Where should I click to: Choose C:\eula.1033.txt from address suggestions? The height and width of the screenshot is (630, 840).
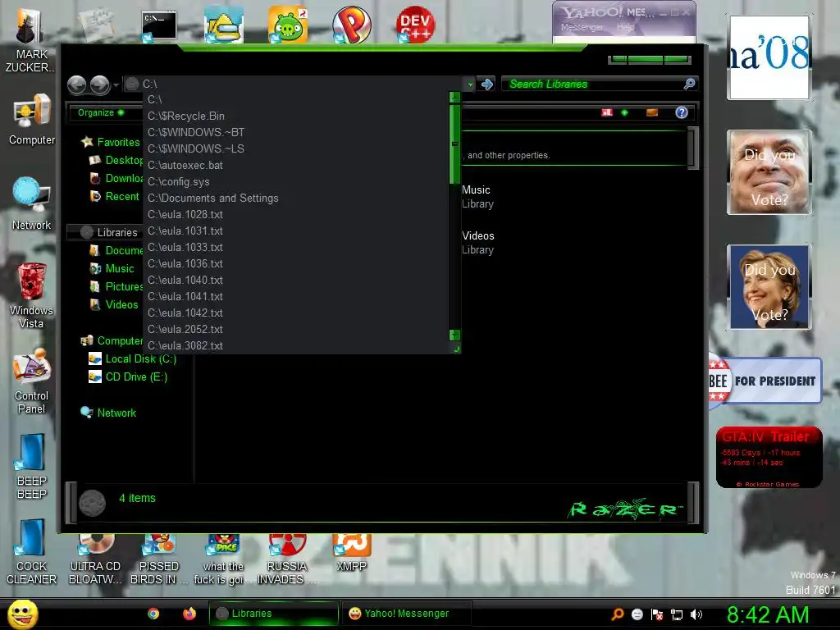[297, 247]
